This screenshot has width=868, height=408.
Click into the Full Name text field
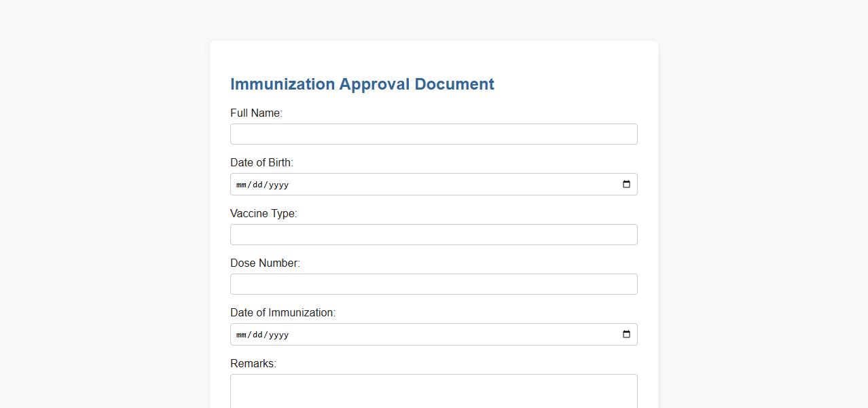[433, 134]
